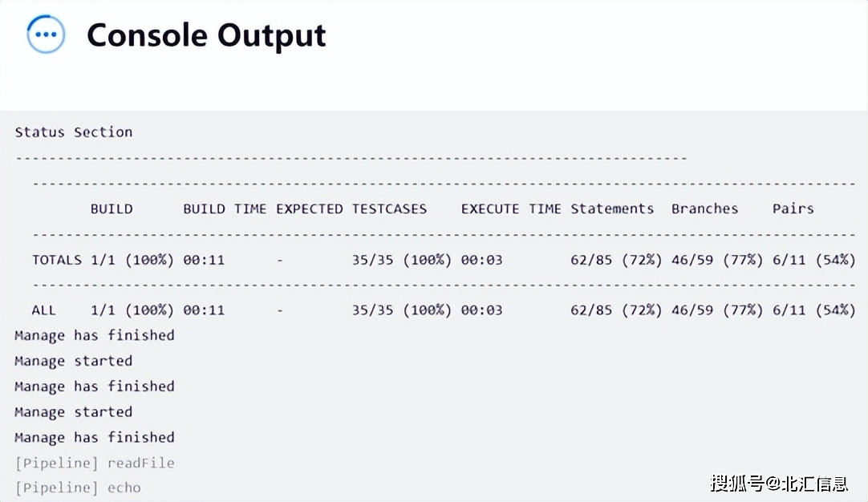Click the Pairs column header
This screenshot has width=868, height=502.
793,208
